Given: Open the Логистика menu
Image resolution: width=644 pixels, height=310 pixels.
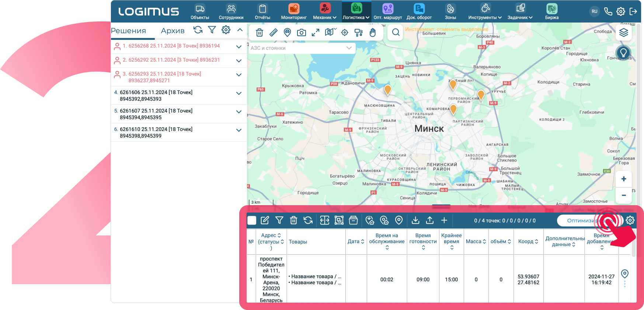Looking at the screenshot, I should 356,12.
